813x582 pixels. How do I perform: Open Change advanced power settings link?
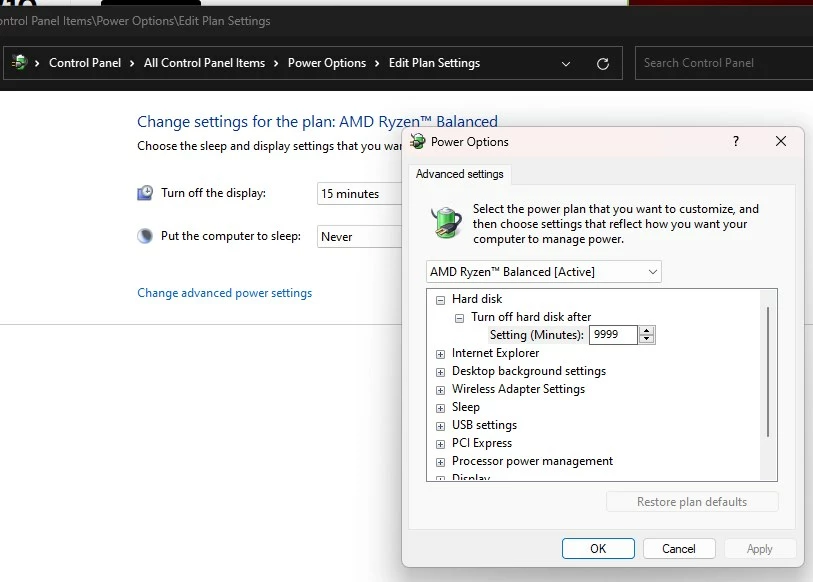pos(225,293)
